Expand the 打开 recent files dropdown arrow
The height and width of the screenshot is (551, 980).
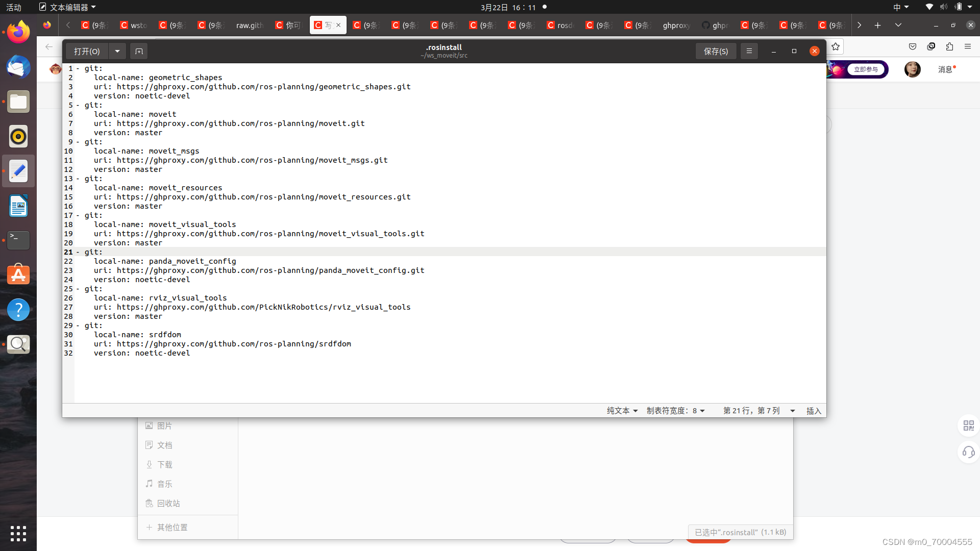click(x=117, y=51)
